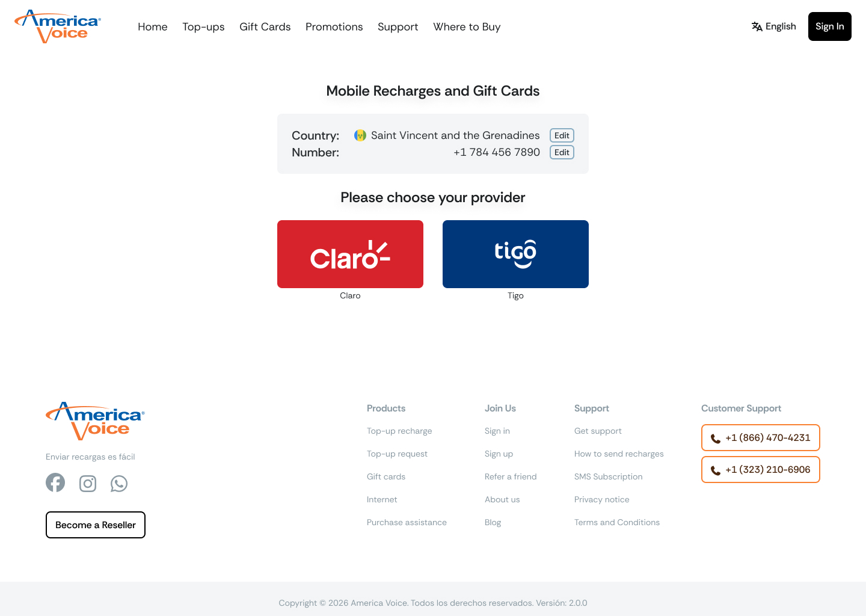Open Purchase assistance footer link

pyautogui.click(x=407, y=522)
